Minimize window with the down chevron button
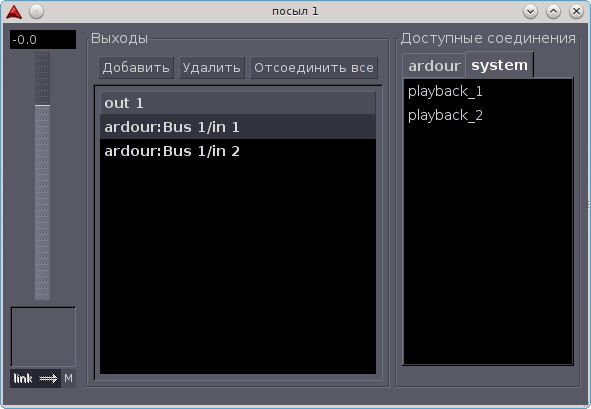This screenshot has width=591, height=409. 530,12
